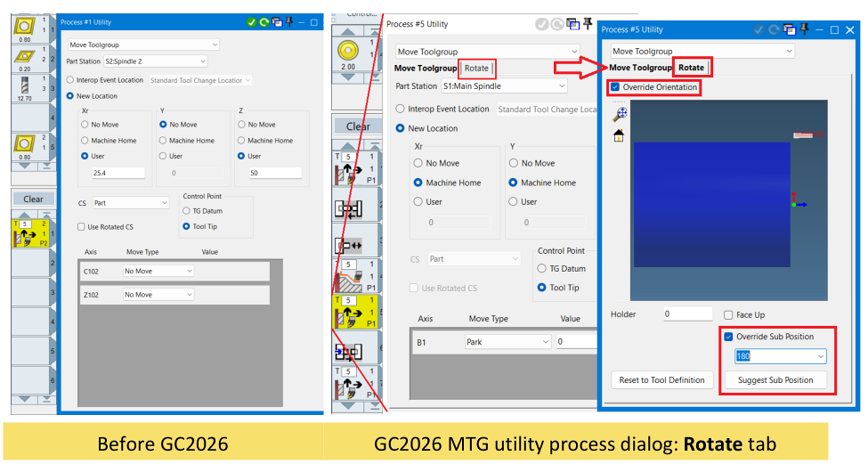This screenshot has width=868, height=472.
Task: Select Interop Event Location in Process #1 dialog
Action: pos(69,80)
